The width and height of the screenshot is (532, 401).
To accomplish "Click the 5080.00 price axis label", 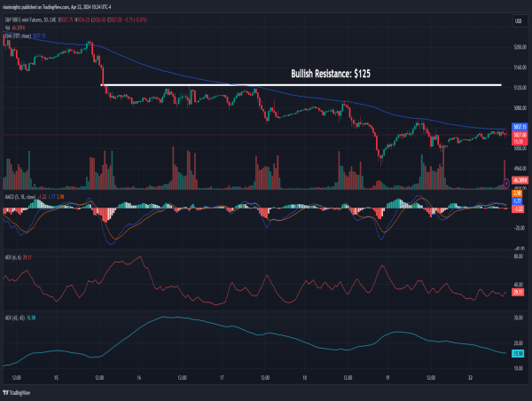I will tap(520, 107).
